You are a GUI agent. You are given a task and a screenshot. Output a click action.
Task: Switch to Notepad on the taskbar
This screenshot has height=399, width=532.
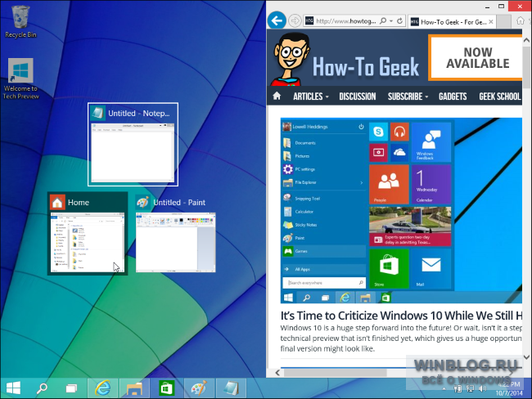coord(231,388)
